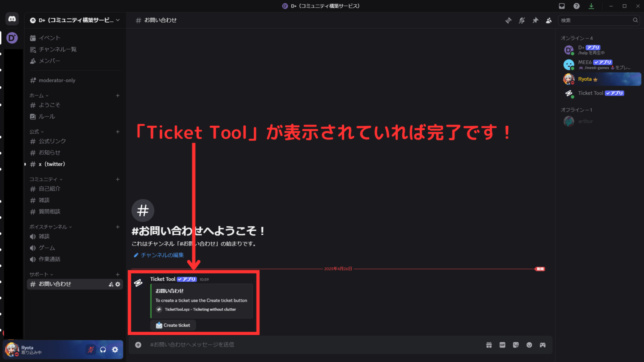The height and width of the screenshot is (362, 644).
Task: Toggle the deafen headphone control
Action: pos(103,349)
